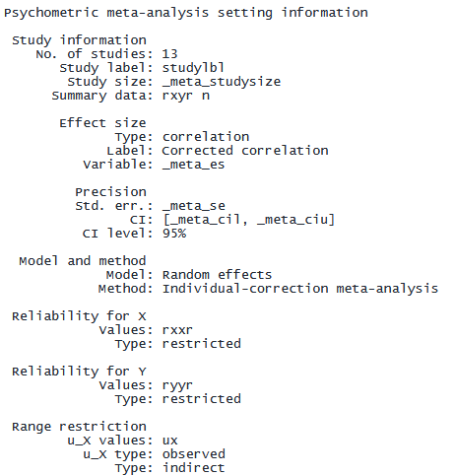Click the 'Effect size' heading
This screenshot has height=476, width=455.
point(102,123)
